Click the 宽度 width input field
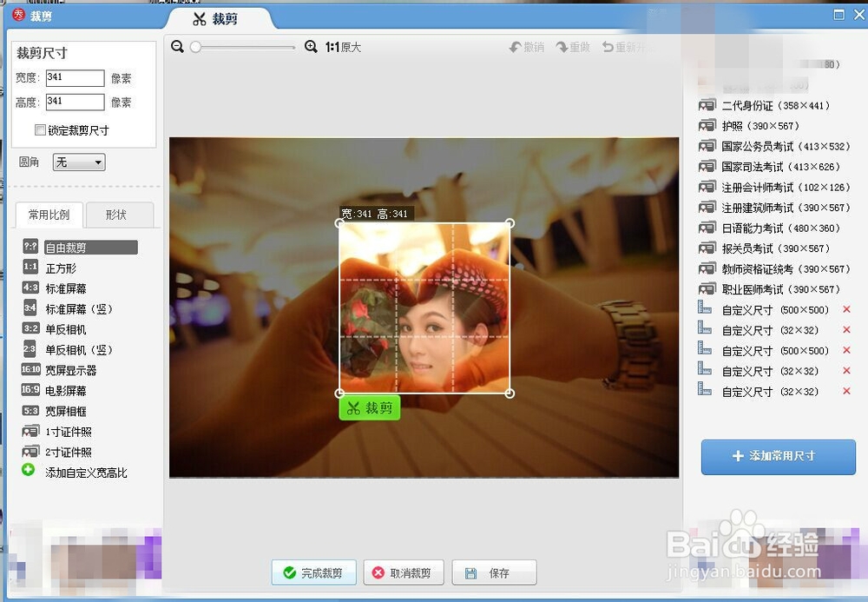This screenshot has height=602, width=868. (x=75, y=78)
